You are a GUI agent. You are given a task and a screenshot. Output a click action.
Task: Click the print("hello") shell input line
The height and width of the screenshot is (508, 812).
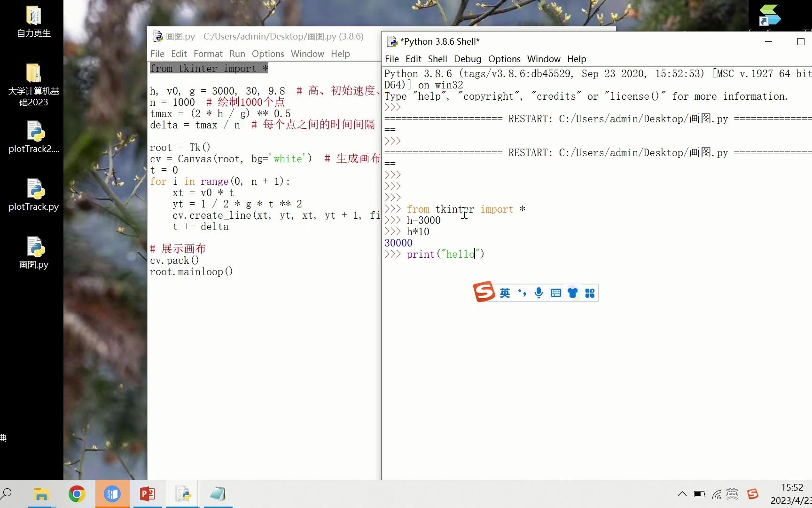(x=445, y=254)
